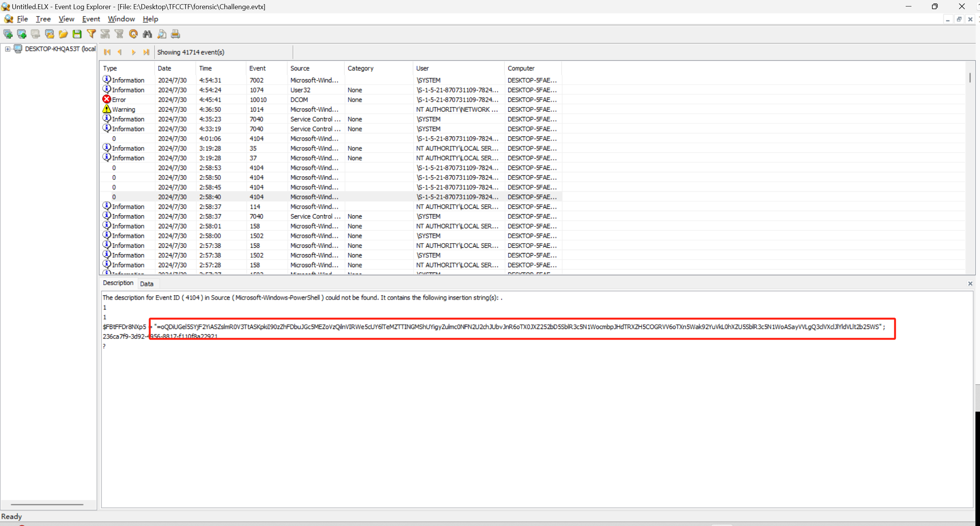This screenshot has height=526, width=980.
Task: Go to first event arrow
Action: (107, 52)
